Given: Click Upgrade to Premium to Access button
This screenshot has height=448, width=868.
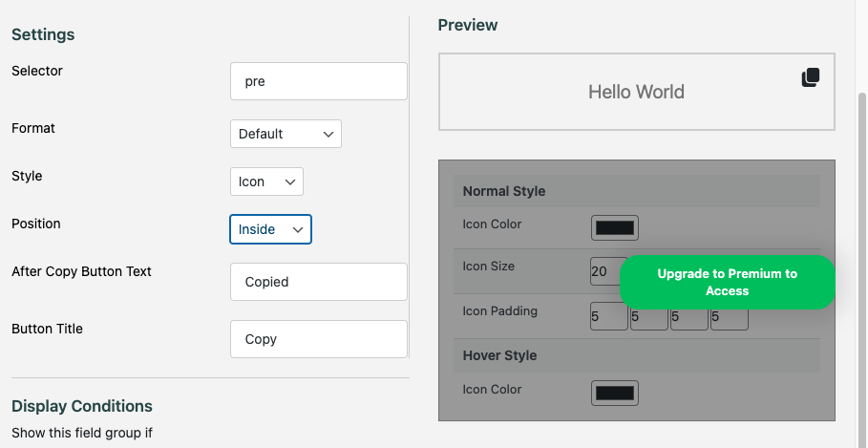Looking at the screenshot, I should coord(727,283).
